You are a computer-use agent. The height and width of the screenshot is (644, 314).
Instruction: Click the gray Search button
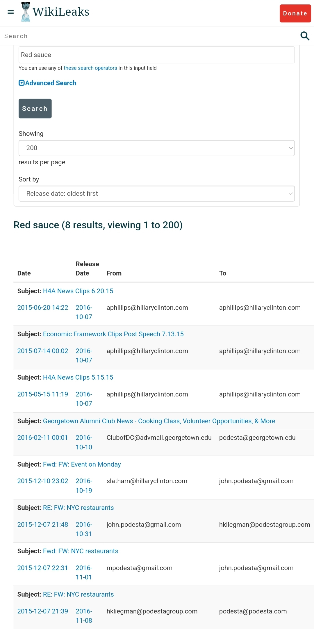(35, 108)
